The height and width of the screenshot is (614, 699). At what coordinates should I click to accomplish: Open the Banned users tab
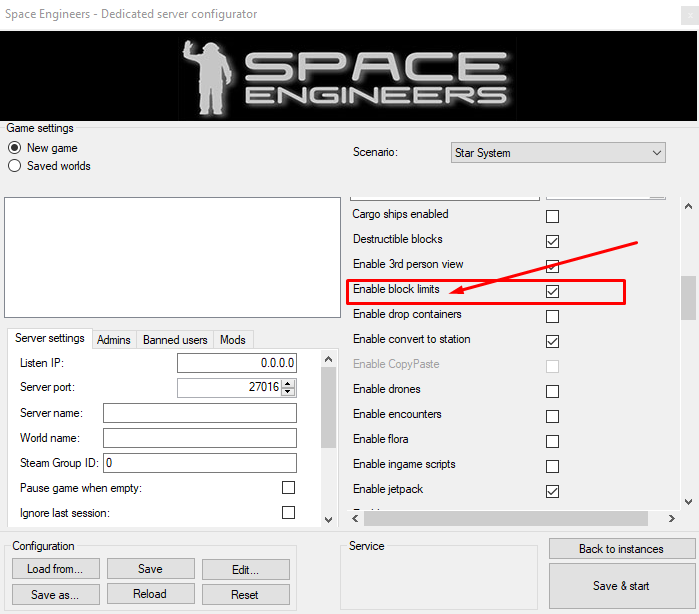(175, 340)
